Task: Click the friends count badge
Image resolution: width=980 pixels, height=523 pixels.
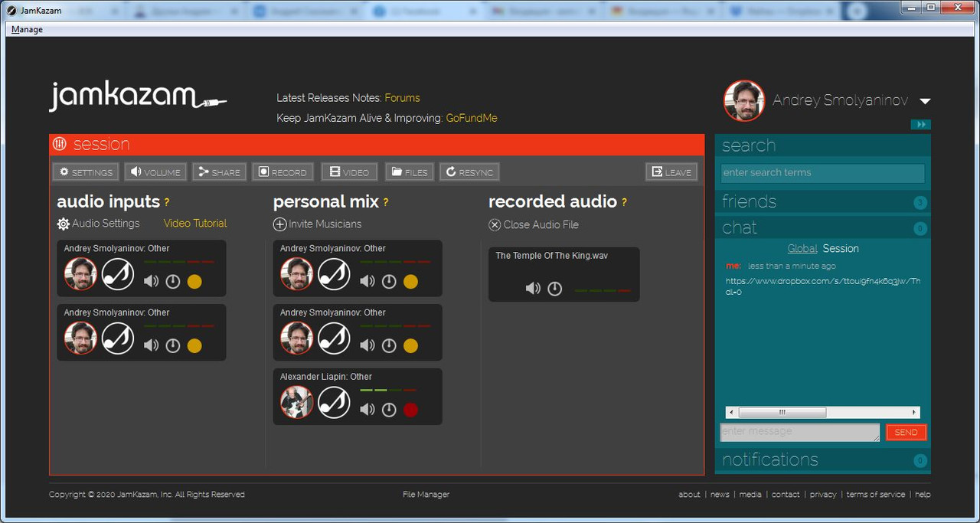Action: (x=920, y=203)
